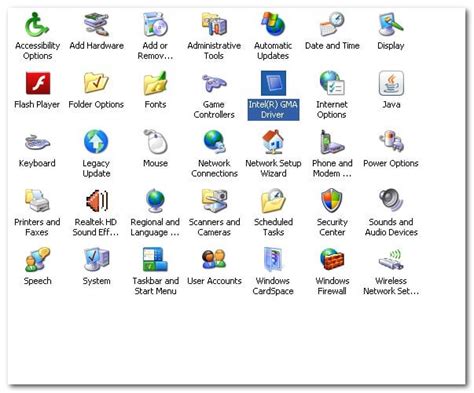The image size is (474, 393).
Task: Select Sounds and Audio Devices icon
Action: (x=391, y=201)
